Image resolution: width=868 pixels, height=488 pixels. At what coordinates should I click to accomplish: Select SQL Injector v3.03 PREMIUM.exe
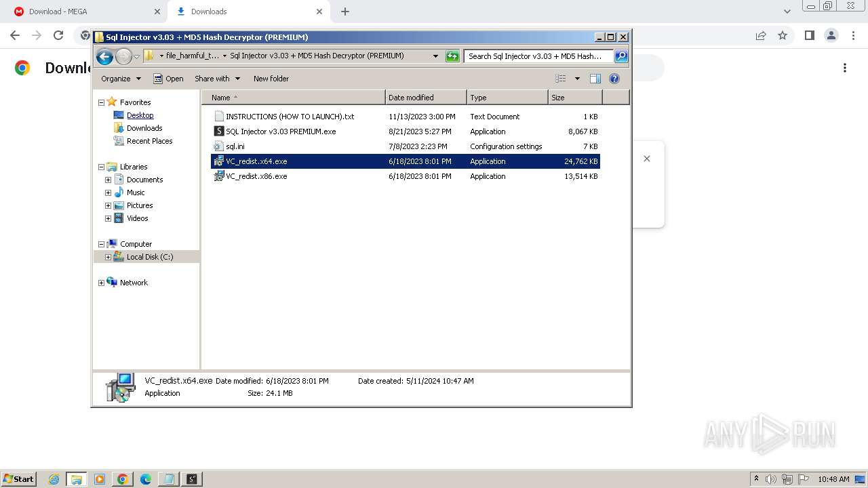(x=406, y=131)
